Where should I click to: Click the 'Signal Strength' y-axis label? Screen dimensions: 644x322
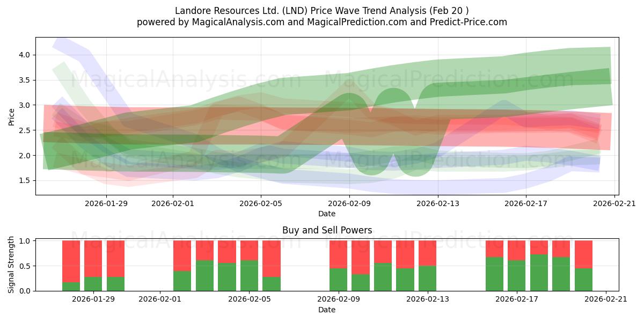[x=12, y=266]
